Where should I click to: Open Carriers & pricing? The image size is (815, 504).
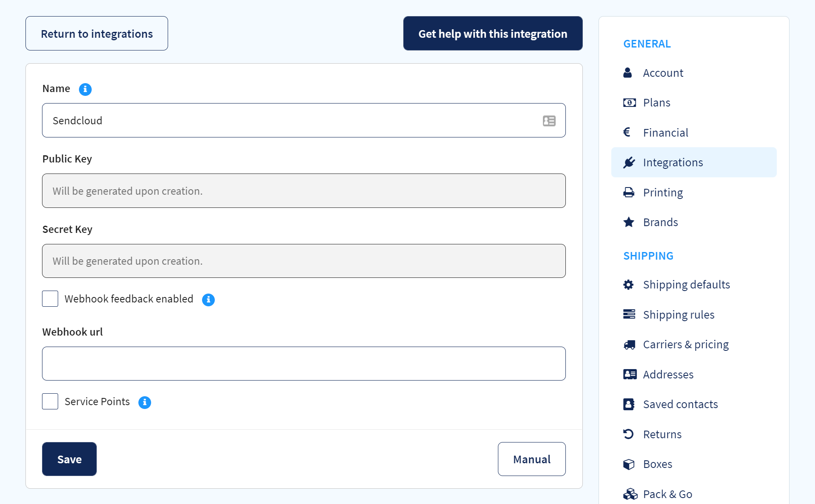[x=694, y=344]
